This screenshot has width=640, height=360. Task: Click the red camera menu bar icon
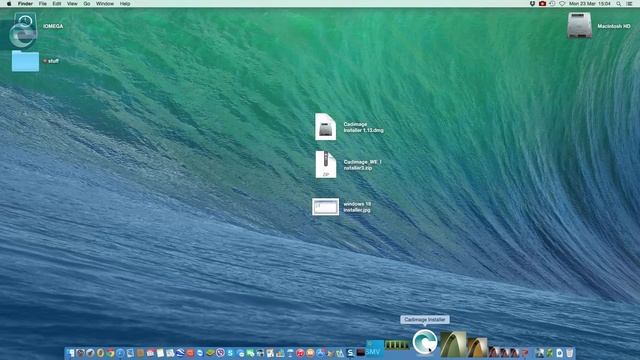(x=542, y=4)
